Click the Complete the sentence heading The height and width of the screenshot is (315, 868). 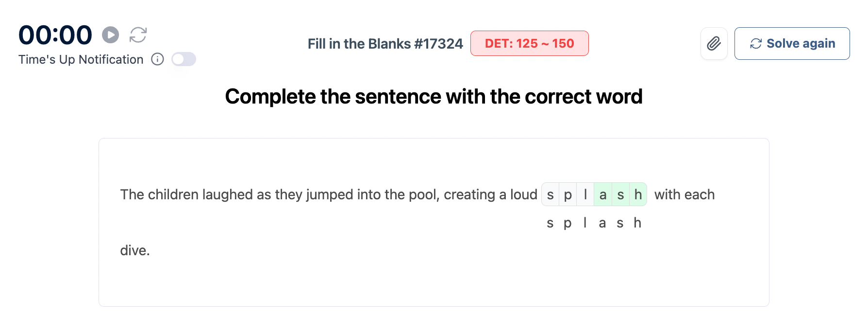pos(434,96)
